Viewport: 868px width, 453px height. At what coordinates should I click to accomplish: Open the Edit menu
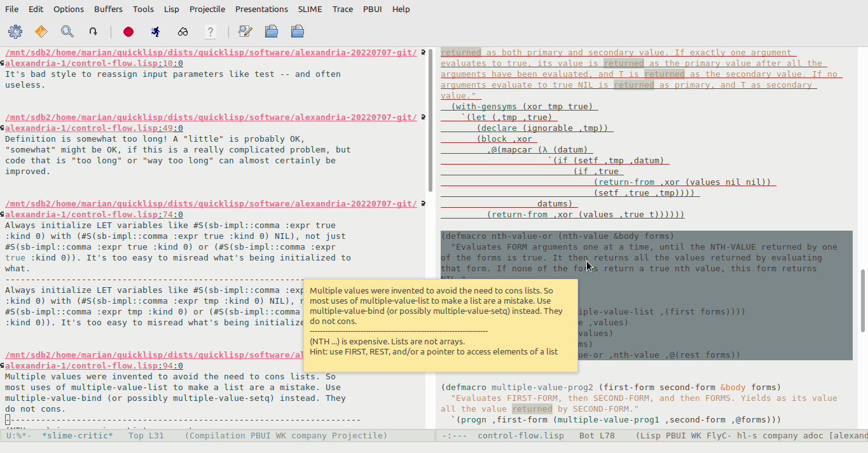36,9
